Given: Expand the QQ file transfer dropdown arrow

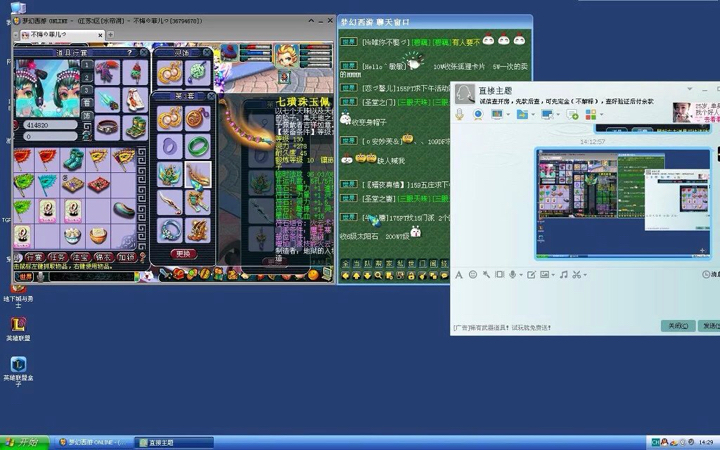Looking at the screenshot, I should [x=533, y=115].
